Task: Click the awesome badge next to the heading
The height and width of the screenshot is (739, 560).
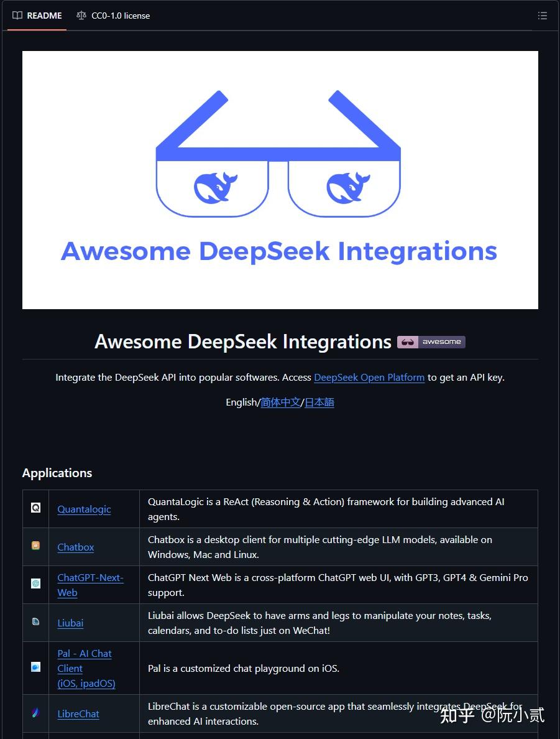Action: pos(431,342)
